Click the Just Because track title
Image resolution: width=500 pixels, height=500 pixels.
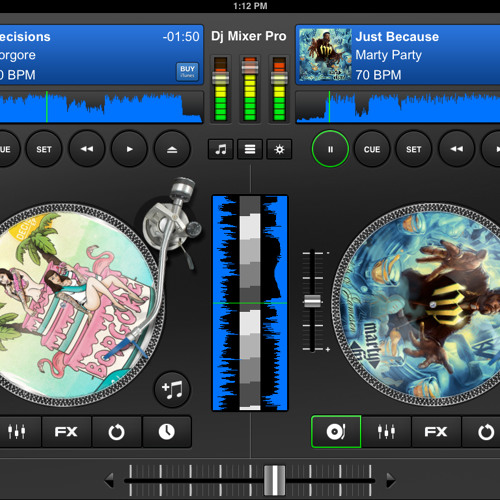(x=397, y=37)
